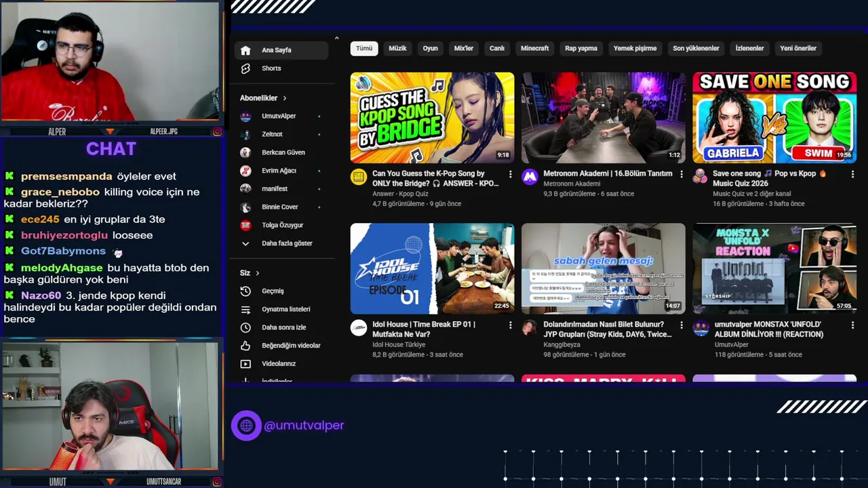
Task: Open options menu for Kpop Bridge video
Action: tap(510, 174)
